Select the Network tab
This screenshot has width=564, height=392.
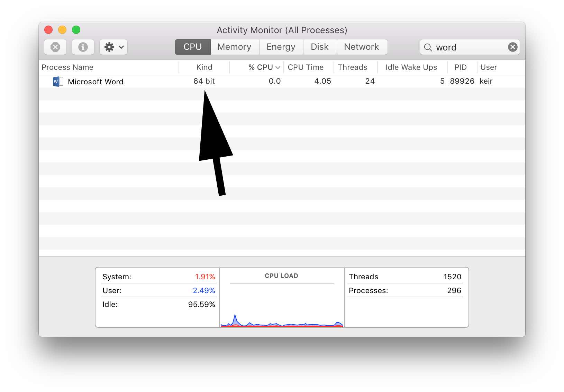(x=361, y=47)
